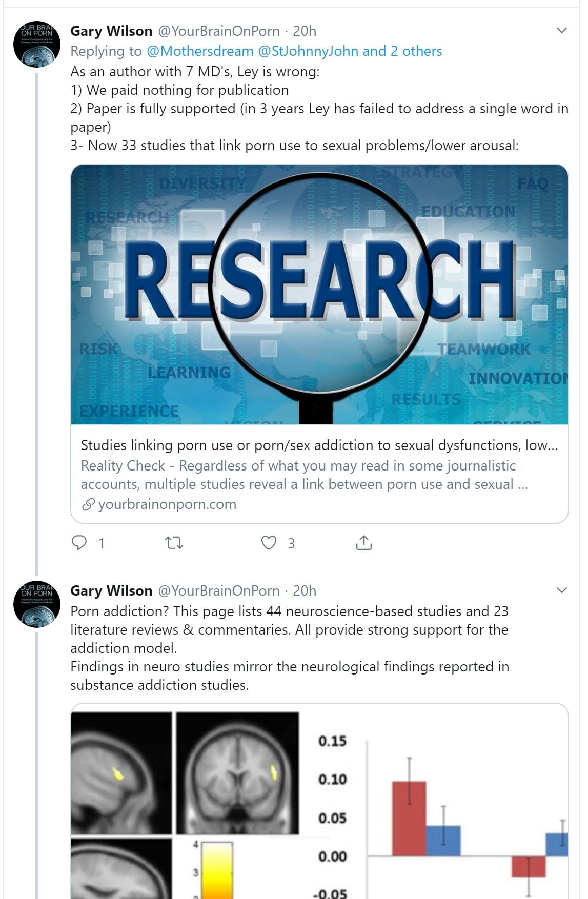Open the RESEARCH magnifying glass card image
Image resolution: width=588 pixels, height=899 pixels.
[319, 294]
